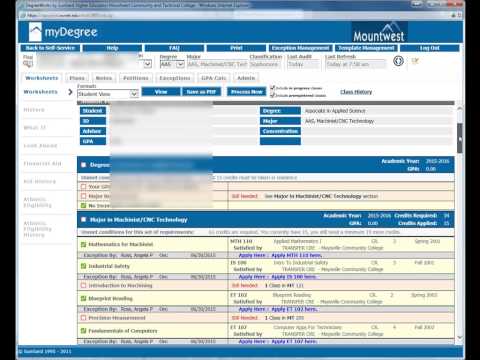This screenshot has height=360, width=480.
Task: Open the Class History link
Action: point(356,92)
